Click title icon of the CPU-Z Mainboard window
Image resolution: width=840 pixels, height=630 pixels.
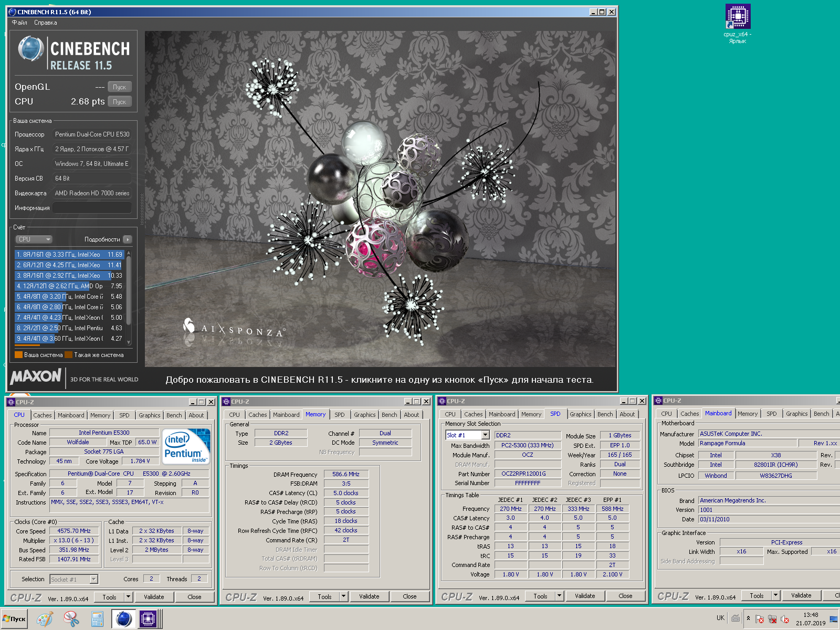pyautogui.click(x=658, y=401)
